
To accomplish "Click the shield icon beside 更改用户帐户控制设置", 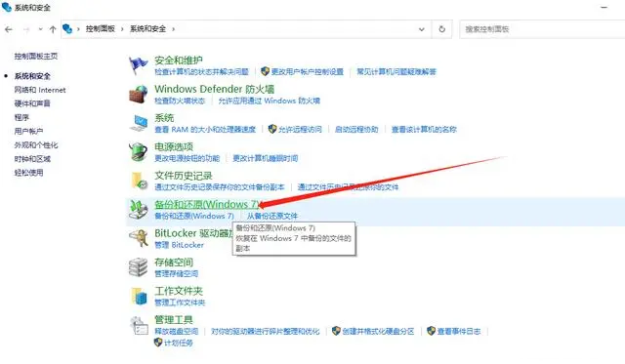I will pos(265,71).
